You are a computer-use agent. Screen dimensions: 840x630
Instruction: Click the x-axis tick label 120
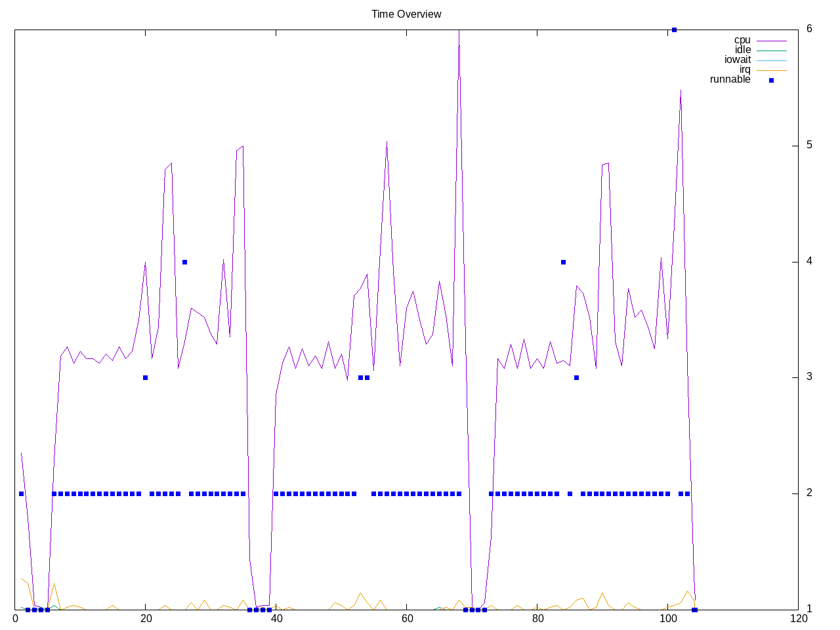click(798, 619)
